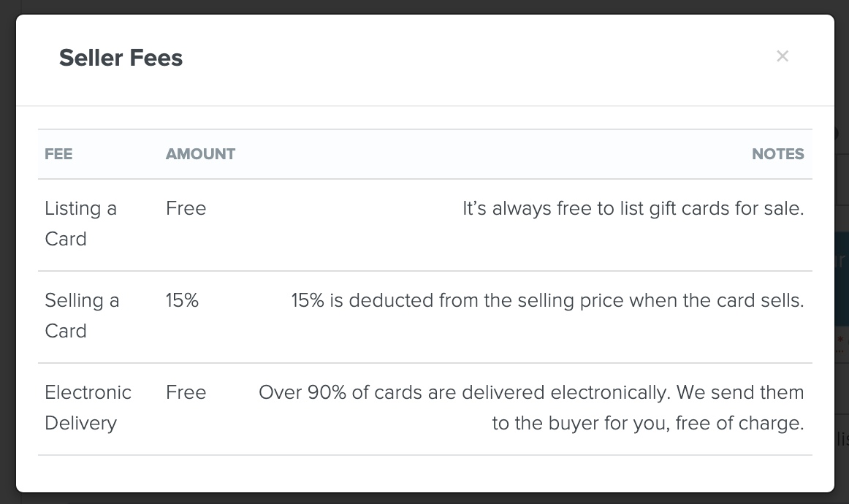The image size is (849, 504).
Task: Click the note about listing gift cards free
Action: pyautogui.click(x=633, y=208)
